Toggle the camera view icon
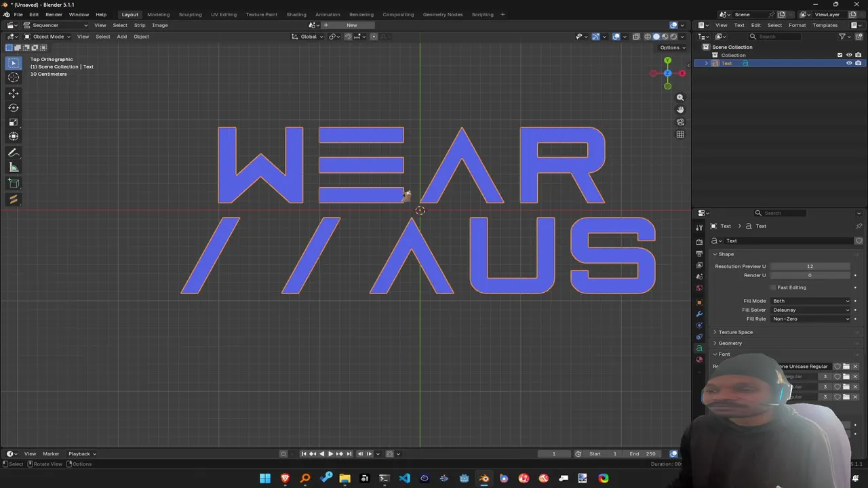Viewport: 868px width, 488px height. [680, 122]
